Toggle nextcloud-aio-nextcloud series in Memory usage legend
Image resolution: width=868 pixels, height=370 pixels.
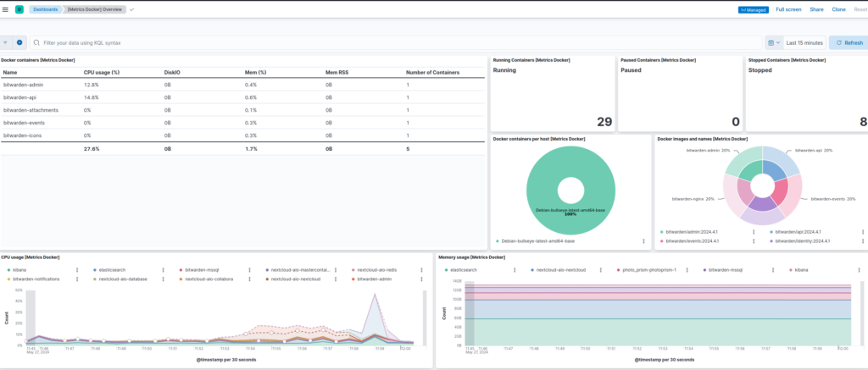click(x=559, y=269)
